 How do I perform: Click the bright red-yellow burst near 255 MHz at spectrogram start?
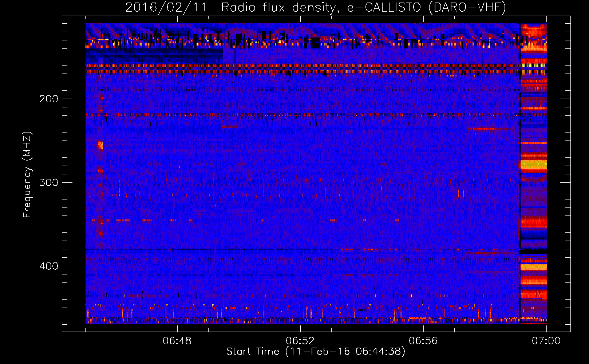pos(100,145)
